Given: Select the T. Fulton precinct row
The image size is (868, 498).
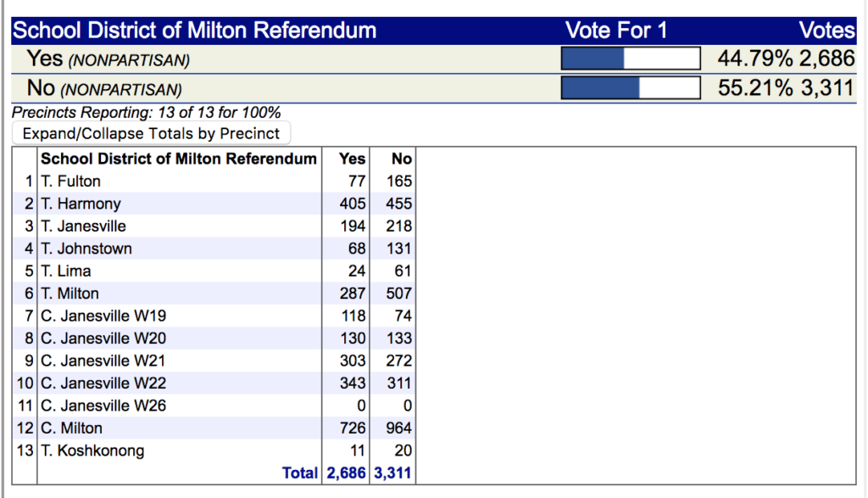Looking at the screenshot, I should (x=214, y=182).
